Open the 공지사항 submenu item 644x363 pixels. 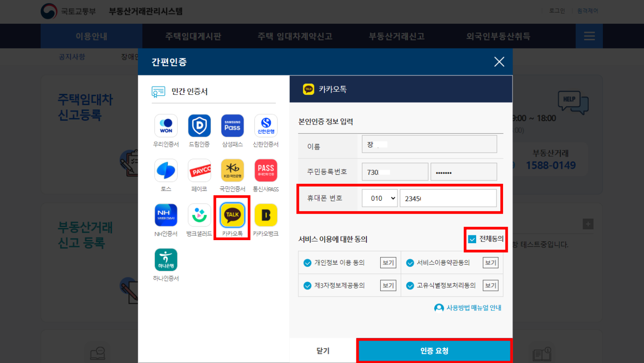coord(72,57)
